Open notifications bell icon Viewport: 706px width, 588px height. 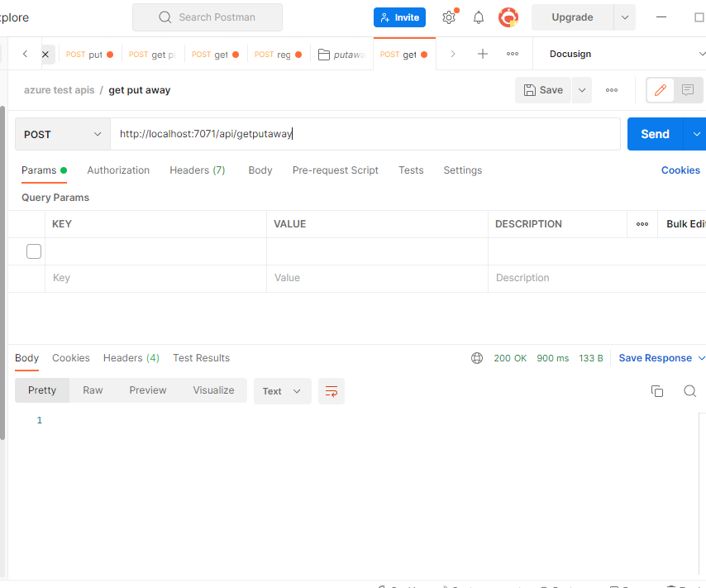[478, 17]
